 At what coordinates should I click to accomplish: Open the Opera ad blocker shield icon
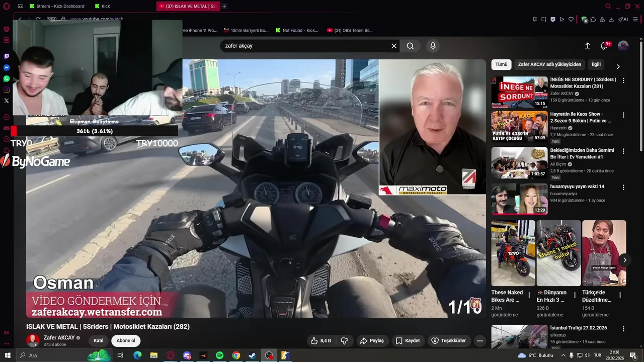click(552, 19)
